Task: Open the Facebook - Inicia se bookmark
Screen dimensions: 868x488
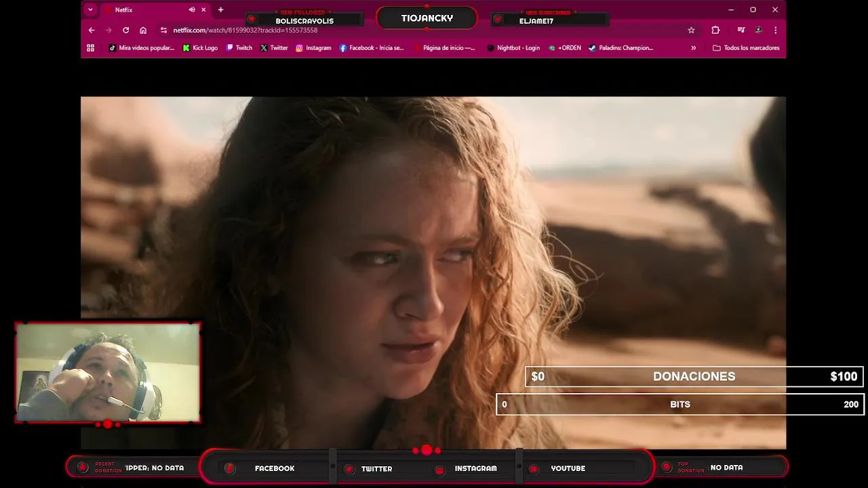Action: [x=371, y=48]
